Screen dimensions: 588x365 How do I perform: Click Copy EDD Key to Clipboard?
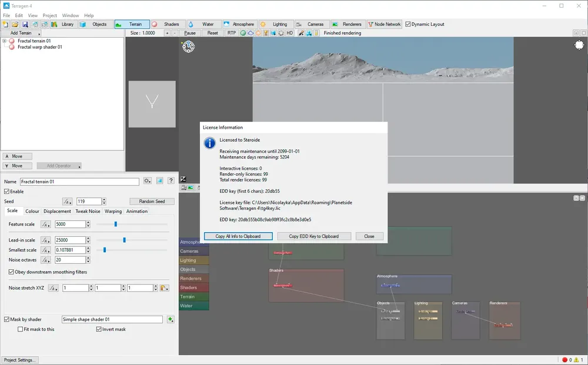[314, 236]
